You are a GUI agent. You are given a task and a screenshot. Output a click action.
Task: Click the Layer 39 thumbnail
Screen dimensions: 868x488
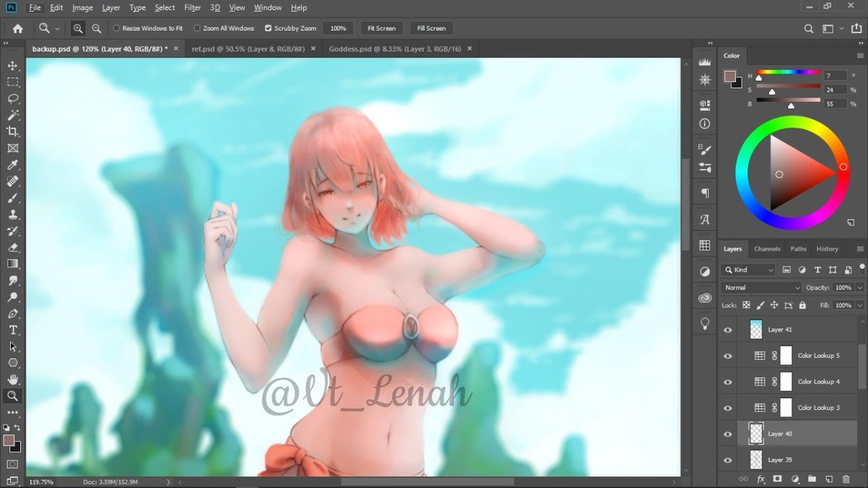[756, 460]
